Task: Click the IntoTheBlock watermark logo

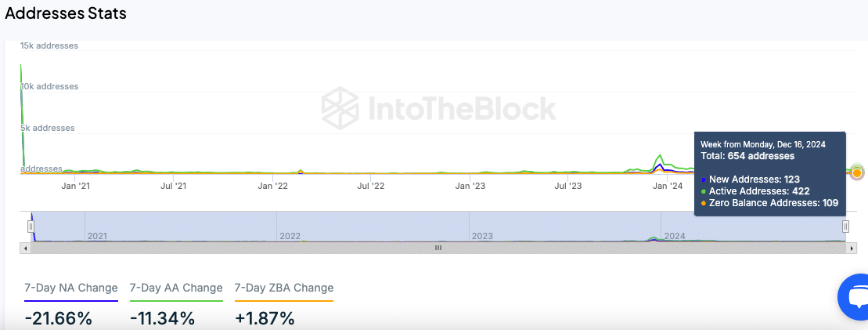Action: (x=439, y=108)
